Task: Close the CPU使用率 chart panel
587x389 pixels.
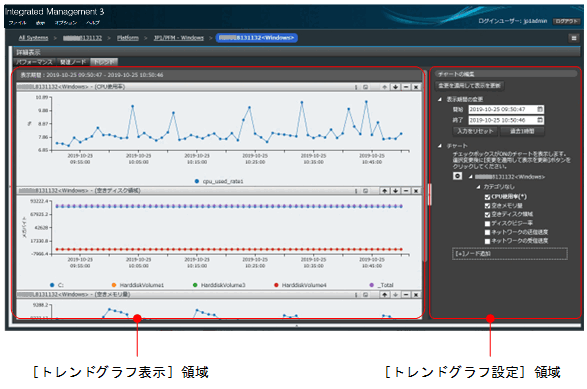Action: [x=416, y=87]
